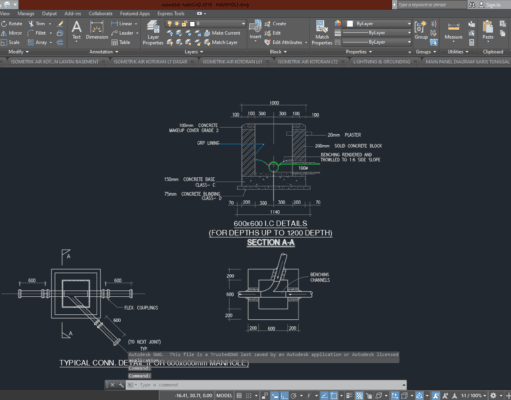This screenshot has height=400, width=511.
Task: Toggle snap mode in status bar
Action: [248, 396]
